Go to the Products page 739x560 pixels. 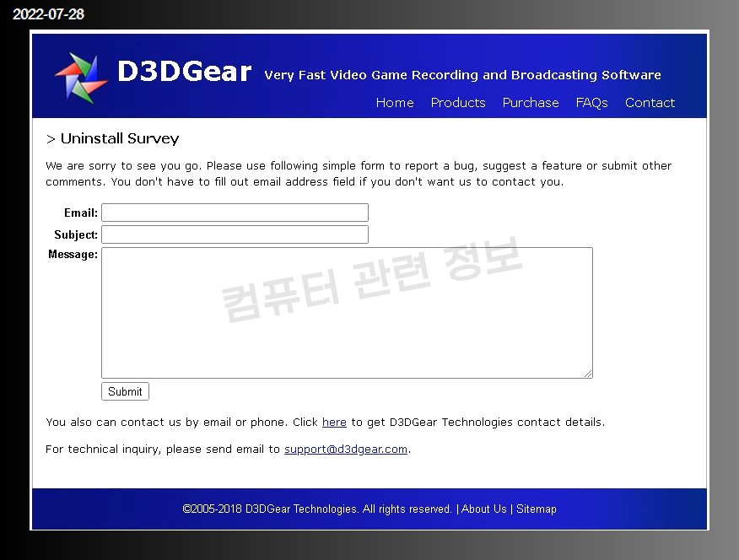point(458,103)
